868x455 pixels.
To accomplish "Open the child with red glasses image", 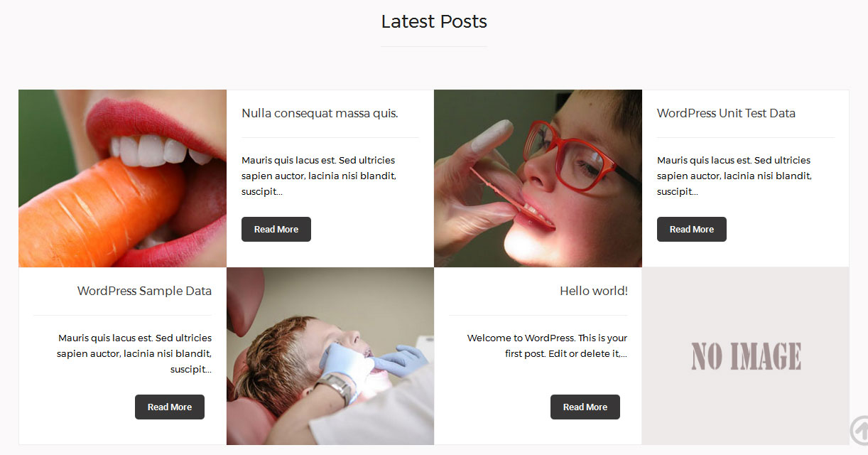I will coord(538,178).
